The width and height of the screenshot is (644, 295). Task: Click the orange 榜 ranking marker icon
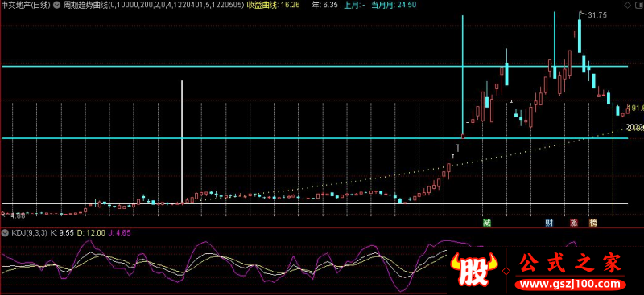click(592, 223)
